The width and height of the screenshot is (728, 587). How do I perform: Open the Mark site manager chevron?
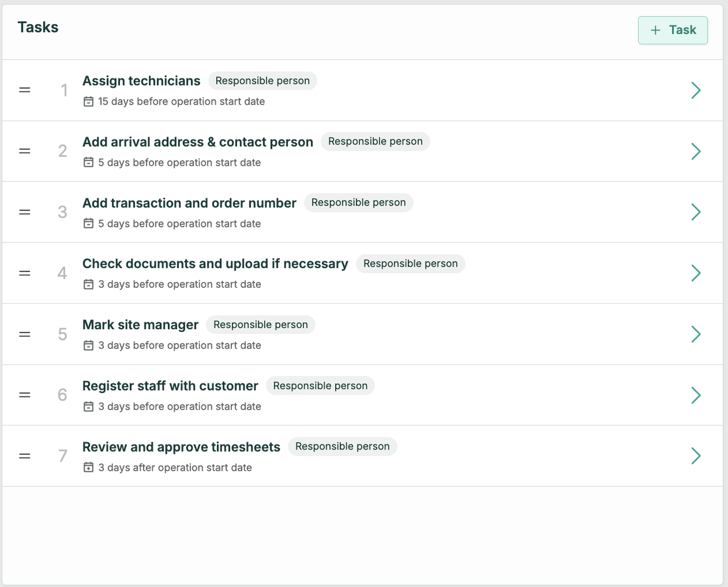695,334
